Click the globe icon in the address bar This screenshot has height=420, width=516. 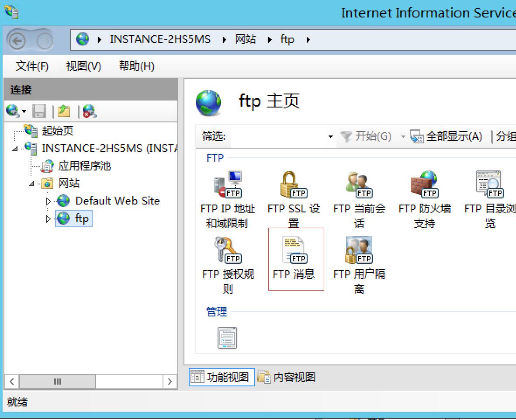[x=82, y=39]
